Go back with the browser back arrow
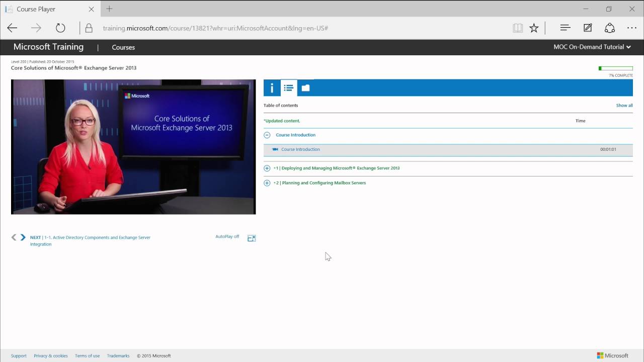Screen dimensions: 644x362 (x=12, y=28)
